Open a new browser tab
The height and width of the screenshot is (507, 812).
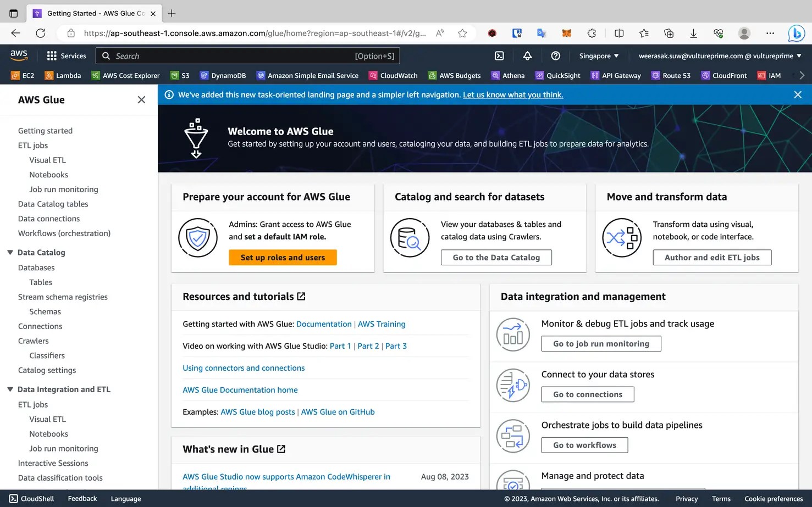(172, 13)
